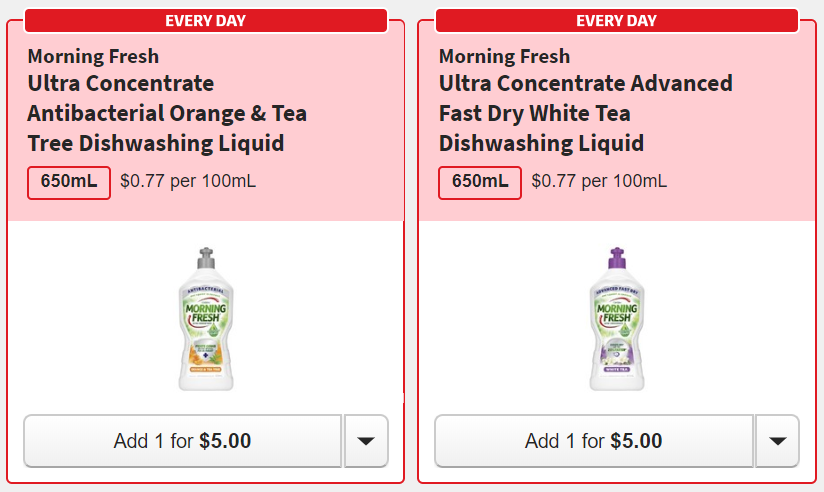Screen dimensions: 824x492
Task: Click Morning Fresh brand name on antibacterial product
Action: pyautogui.click(x=93, y=56)
